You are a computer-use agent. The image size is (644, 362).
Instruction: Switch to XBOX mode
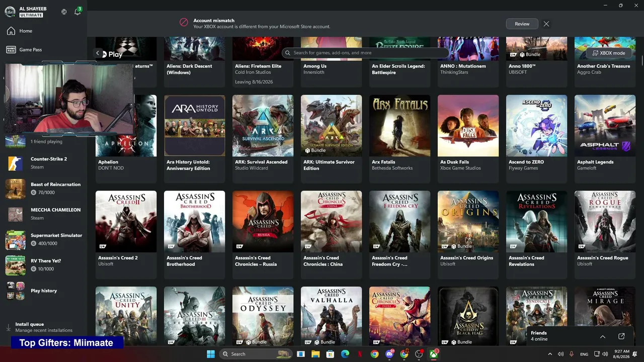click(609, 53)
